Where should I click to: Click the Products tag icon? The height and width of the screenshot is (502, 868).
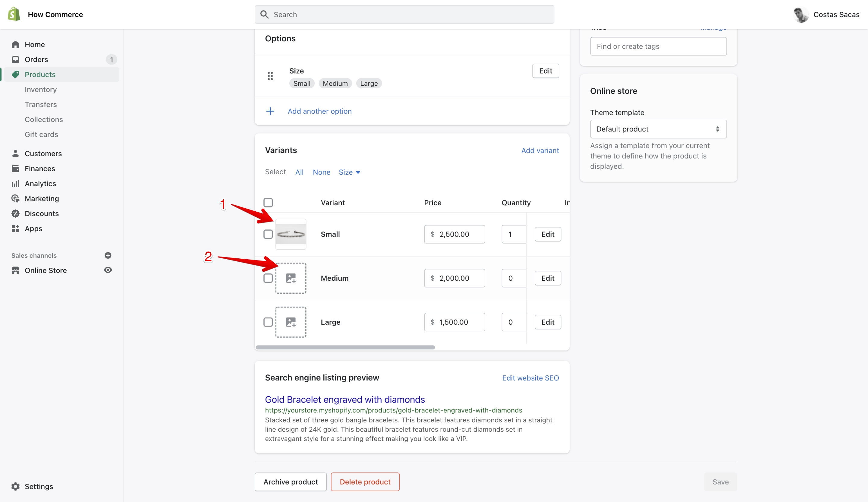tap(15, 74)
